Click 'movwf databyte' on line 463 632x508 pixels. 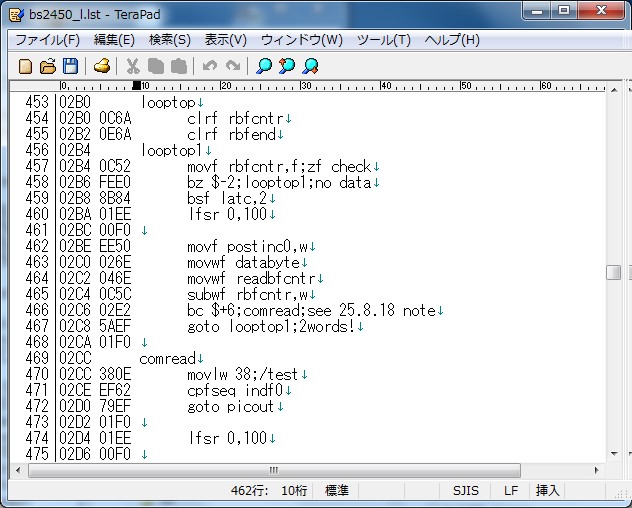click(243, 262)
